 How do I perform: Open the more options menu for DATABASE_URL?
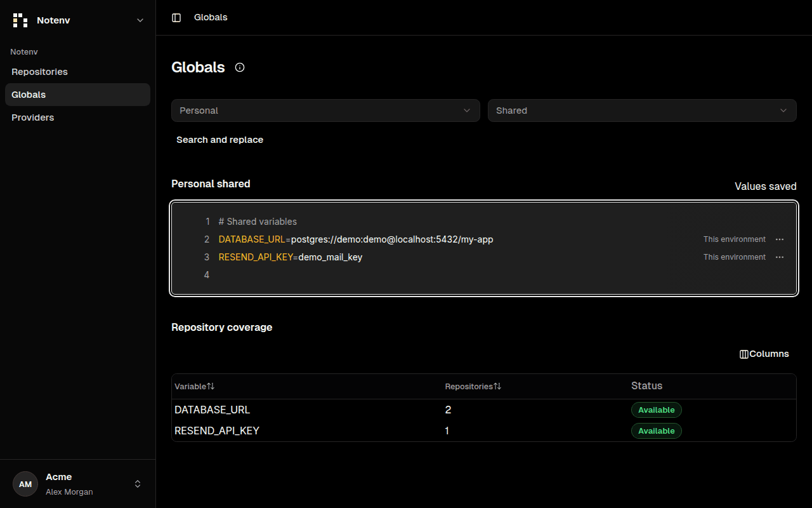coord(780,239)
